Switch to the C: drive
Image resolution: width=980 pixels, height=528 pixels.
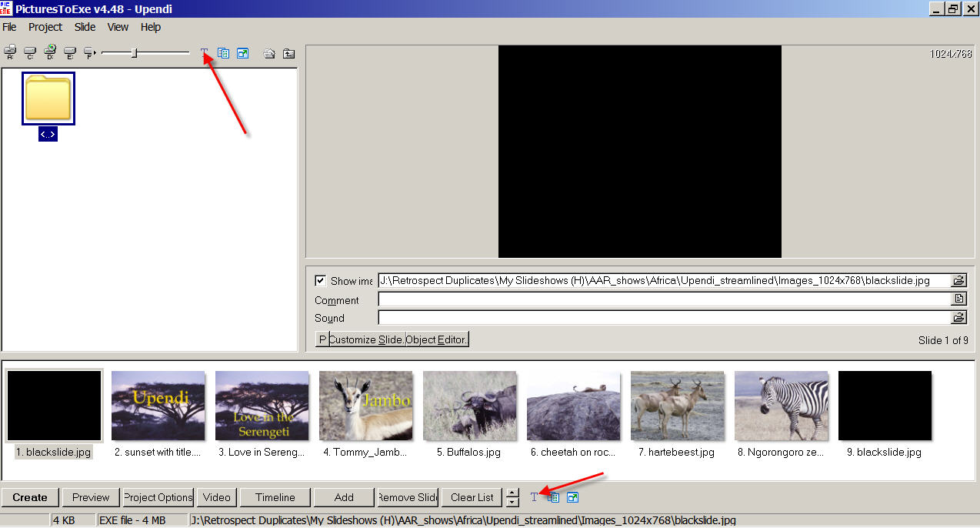pos(30,53)
